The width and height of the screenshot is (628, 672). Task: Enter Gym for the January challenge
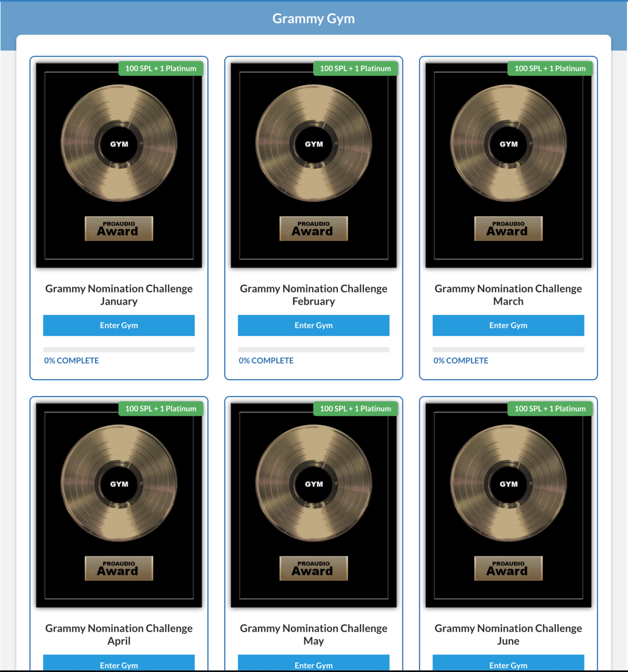tap(119, 325)
